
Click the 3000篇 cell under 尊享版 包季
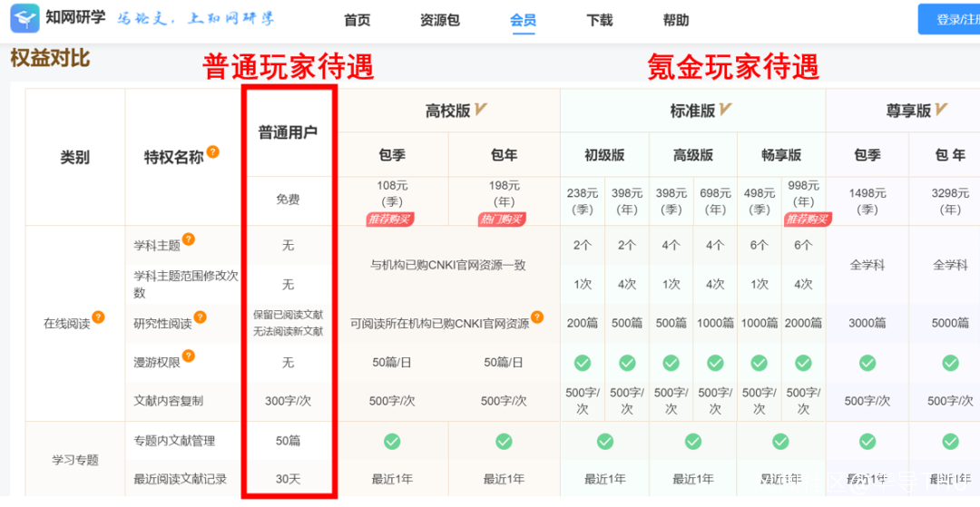tap(867, 324)
